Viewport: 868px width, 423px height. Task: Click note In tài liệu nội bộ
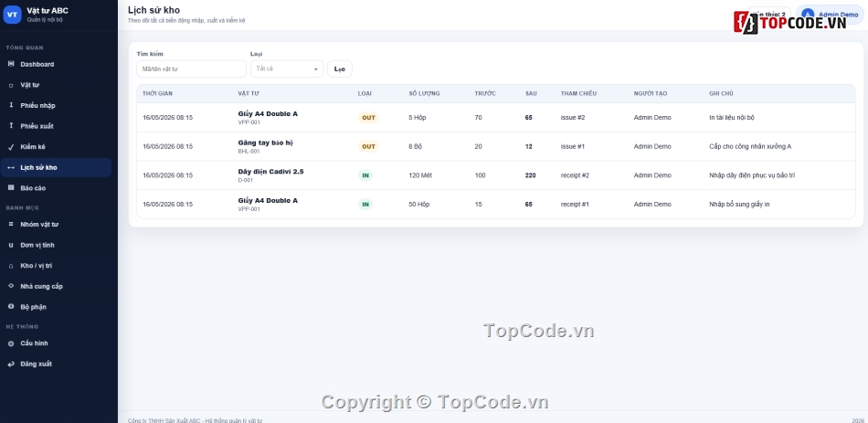tap(731, 117)
